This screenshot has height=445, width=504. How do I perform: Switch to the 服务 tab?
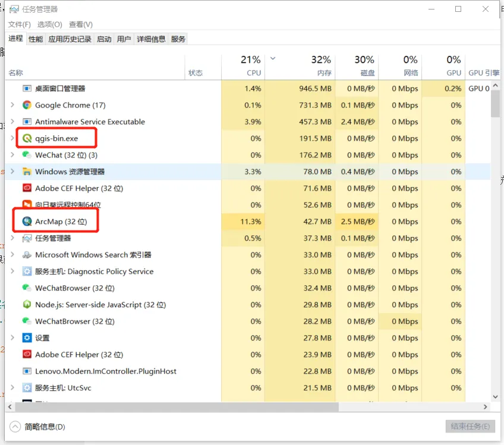click(178, 39)
